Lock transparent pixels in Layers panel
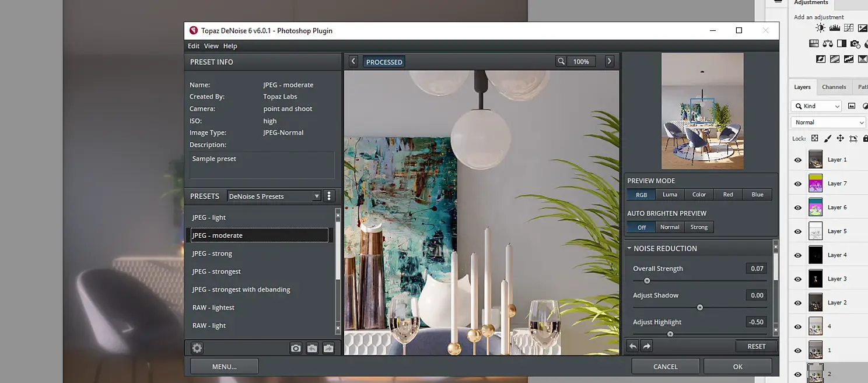The width and height of the screenshot is (868, 383). point(815,138)
